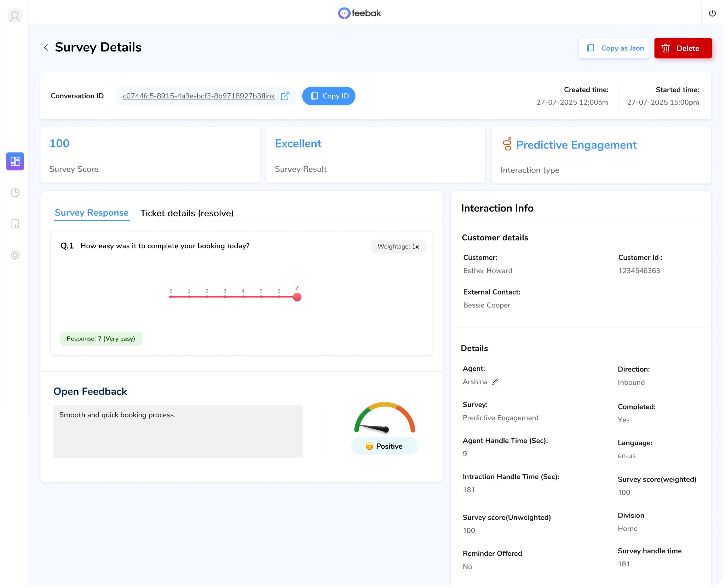Image resolution: width=726 pixels, height=588 pixels.
Task: Go back using the arrow beside Survey Details
Action: point(46,47)
